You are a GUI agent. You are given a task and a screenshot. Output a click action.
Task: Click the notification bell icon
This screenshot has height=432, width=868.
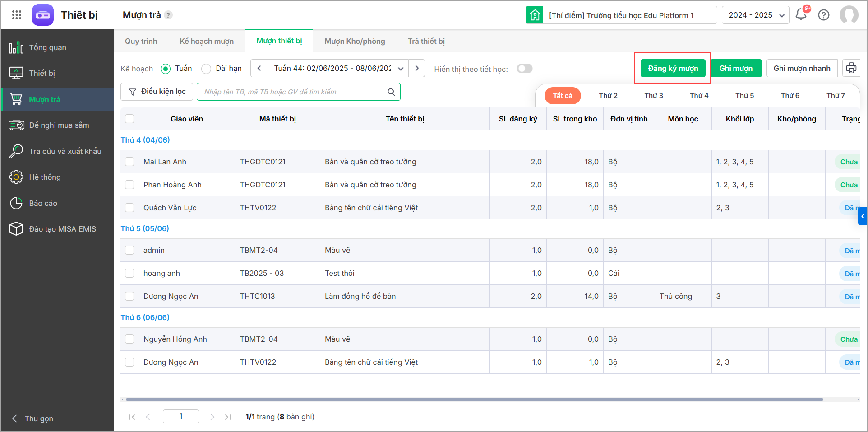coord(801,14)
